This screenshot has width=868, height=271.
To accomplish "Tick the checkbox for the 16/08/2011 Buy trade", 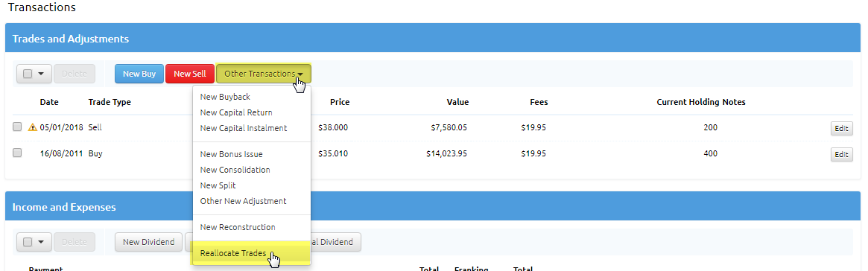I will (17, 153).
